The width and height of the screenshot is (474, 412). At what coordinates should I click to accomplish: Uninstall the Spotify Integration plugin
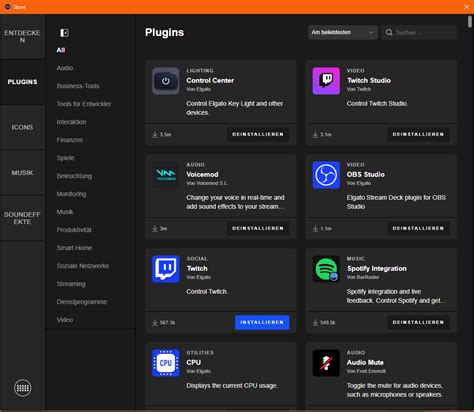(418, 322)
